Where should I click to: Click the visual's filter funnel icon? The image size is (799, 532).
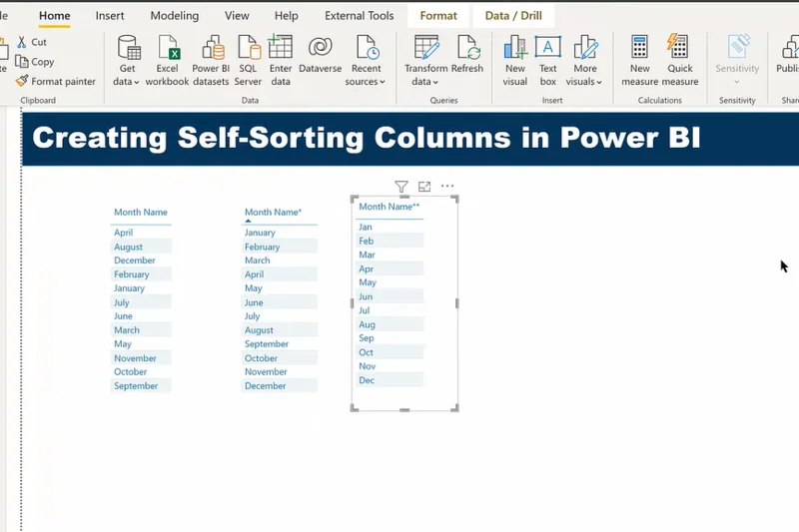tap(401, 187)
